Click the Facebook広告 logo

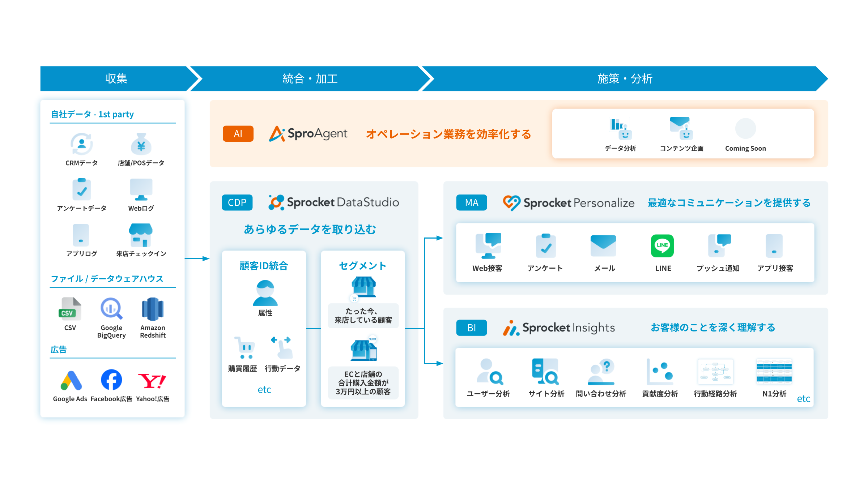111,380
